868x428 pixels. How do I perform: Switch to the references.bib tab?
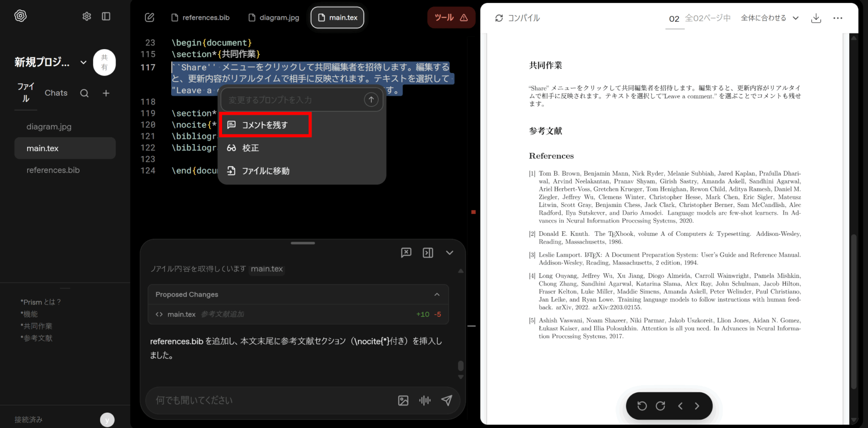pyautogui.click(x=200, y=18)
